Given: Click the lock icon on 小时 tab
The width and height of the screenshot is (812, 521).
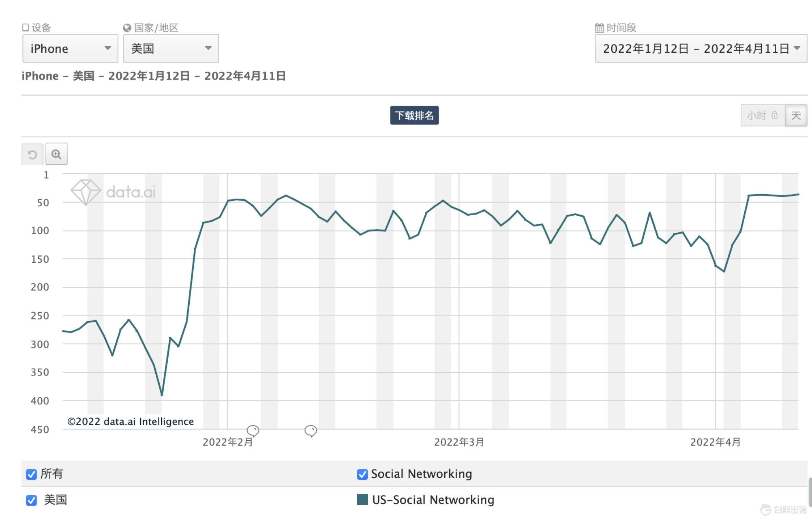Looking at the screenshot, I should click(774, 115).
